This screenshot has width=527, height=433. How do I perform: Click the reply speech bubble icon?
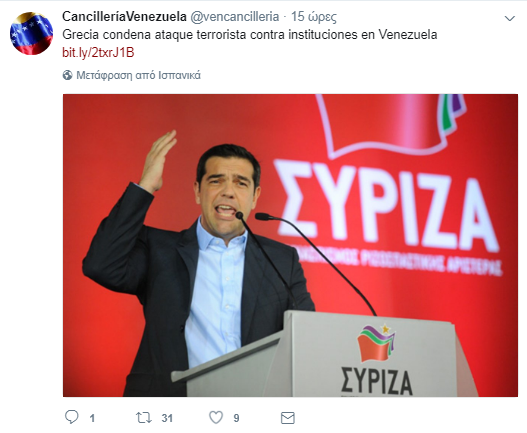pyautogui.click(x=72, y=417)
